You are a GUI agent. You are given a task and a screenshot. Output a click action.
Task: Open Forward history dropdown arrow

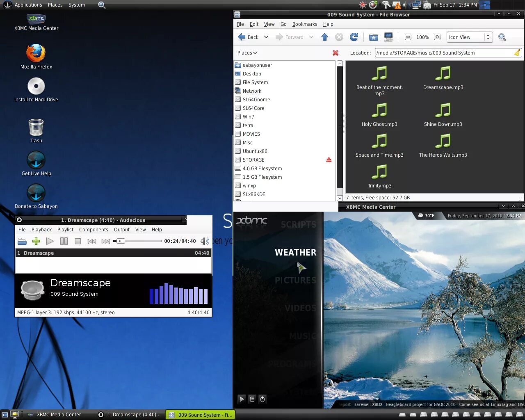pyautogui.click(x=311, y=37)
